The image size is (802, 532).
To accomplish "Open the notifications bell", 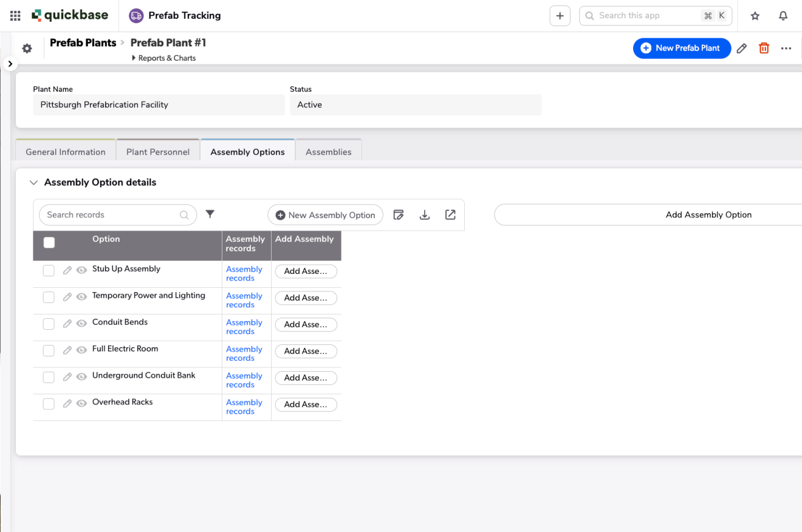I will 783,16.
